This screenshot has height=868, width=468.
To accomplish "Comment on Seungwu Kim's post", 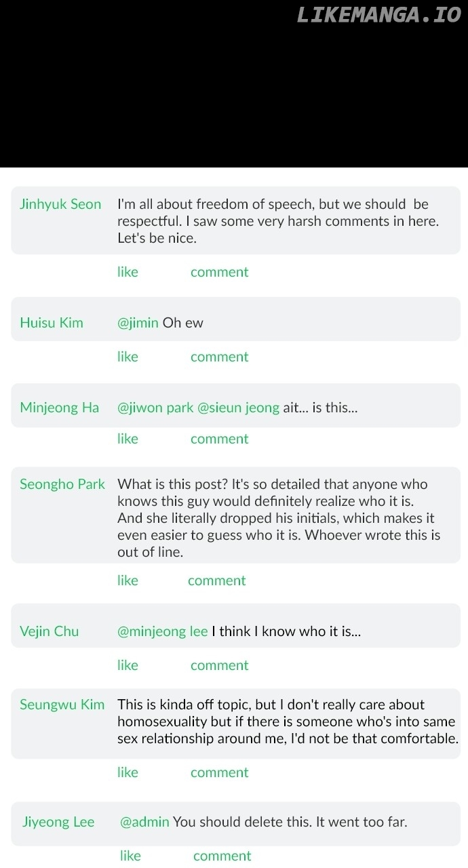I will pos(219,772).
